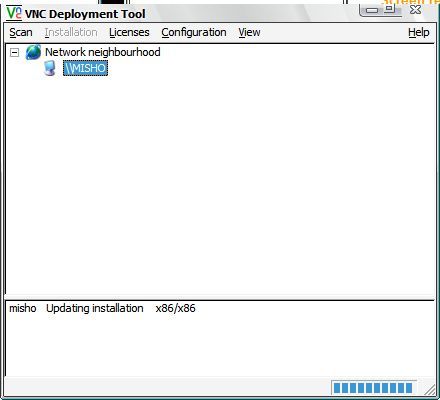Screen dimensions: 440x400
Task: Collapse the Network neighbourhood tree node
Action: click(14, 52)
